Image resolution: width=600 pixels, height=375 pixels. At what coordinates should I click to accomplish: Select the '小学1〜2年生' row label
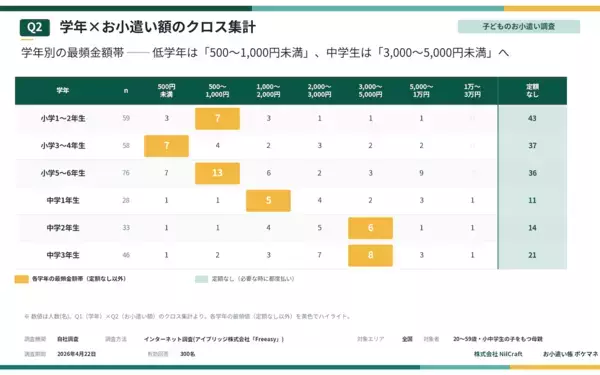pyautogui.click(x=63, y=119)
